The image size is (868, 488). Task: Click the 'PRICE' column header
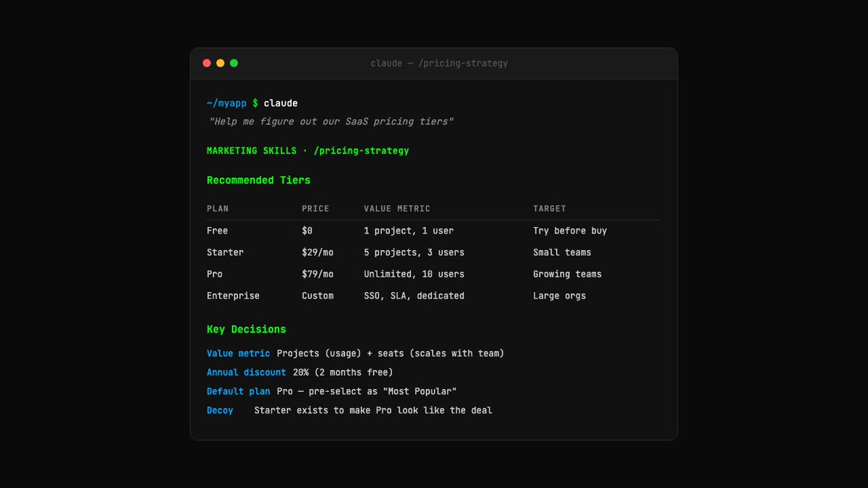315,208
